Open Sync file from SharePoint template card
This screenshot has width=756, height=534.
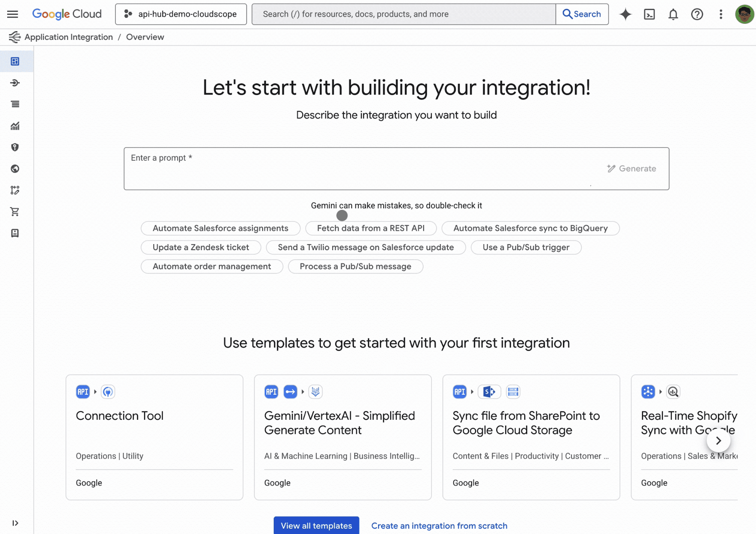[x=531, y=437]
